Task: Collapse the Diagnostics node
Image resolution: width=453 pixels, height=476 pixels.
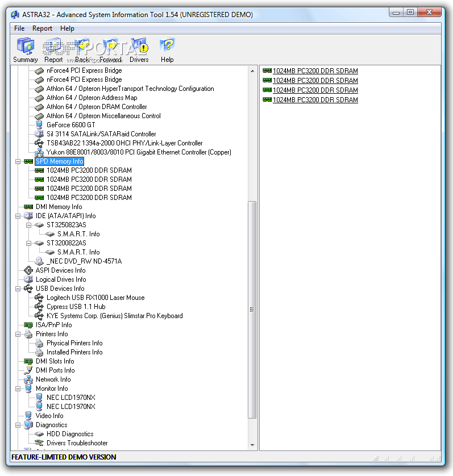Action: [18, 425]
